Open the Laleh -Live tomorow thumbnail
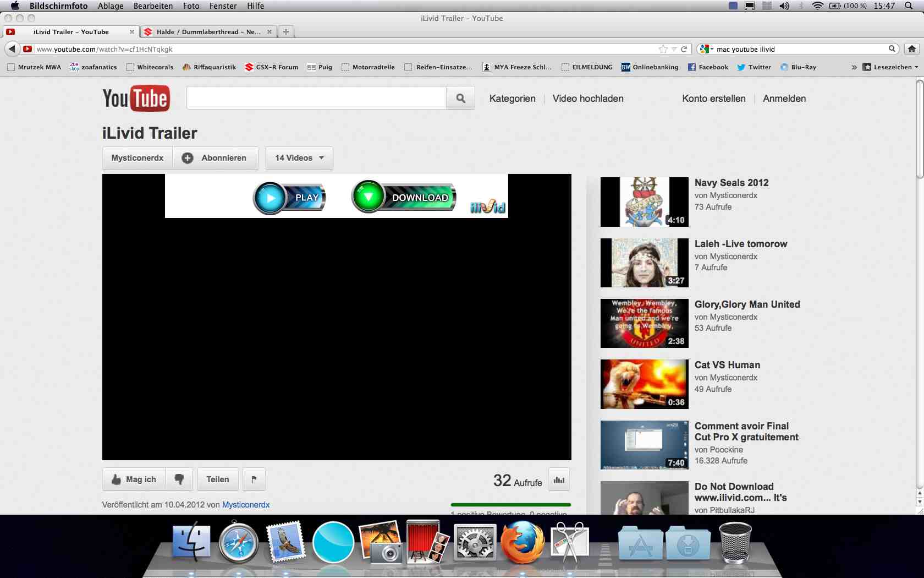The width and height of the screenshot is (924, 578). click(x=645, y=263)
